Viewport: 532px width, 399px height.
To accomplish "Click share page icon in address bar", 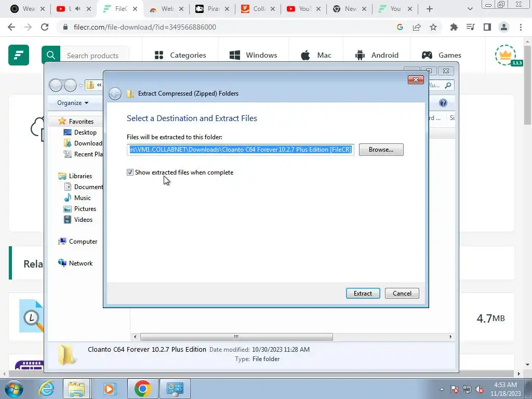I will (417, 27).
